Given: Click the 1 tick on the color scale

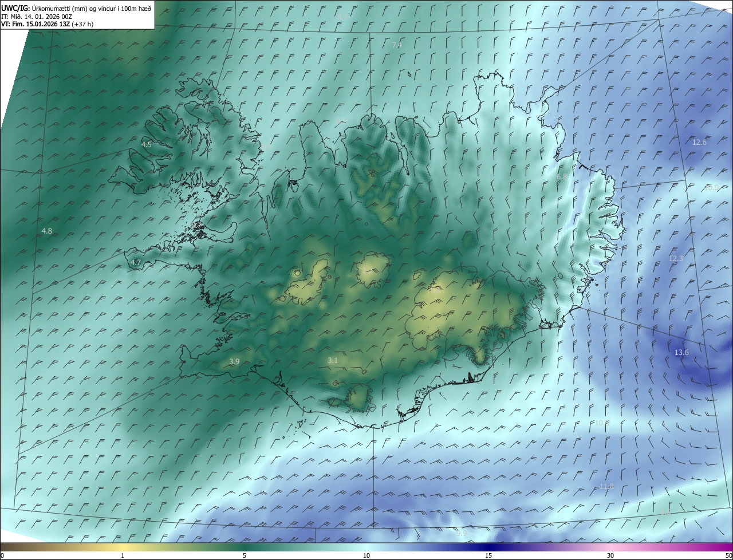Looking at the screenshot, I should [x=123, y=555].
